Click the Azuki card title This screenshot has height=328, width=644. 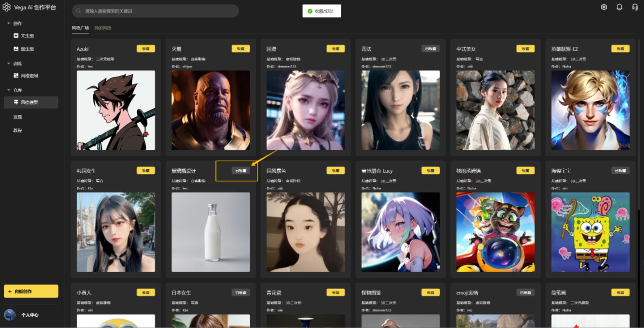(82, 49)
